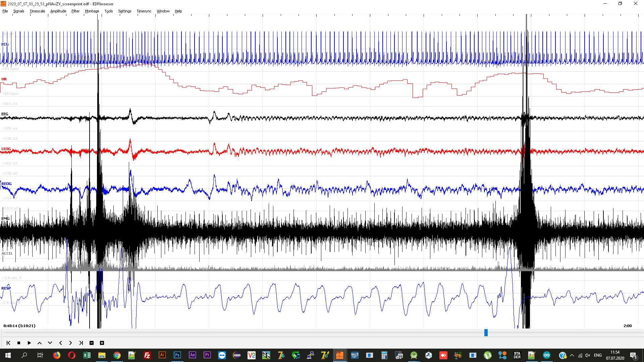The width and height of the screenshot is (644, 362).
Task: Open the Filter menu
Action: click(75, 11)
